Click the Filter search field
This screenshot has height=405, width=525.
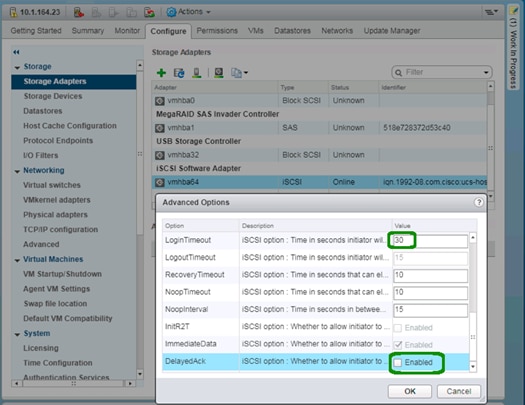442,73
